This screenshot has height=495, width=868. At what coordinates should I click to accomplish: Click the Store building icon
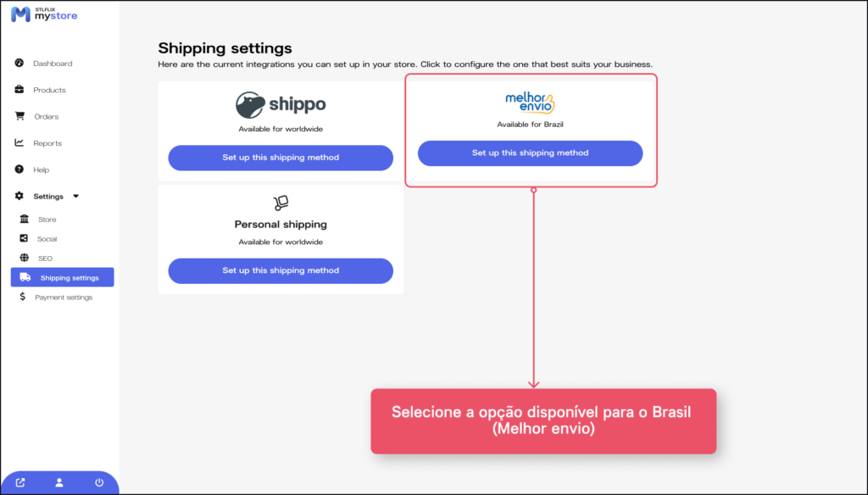click(24, 220)
